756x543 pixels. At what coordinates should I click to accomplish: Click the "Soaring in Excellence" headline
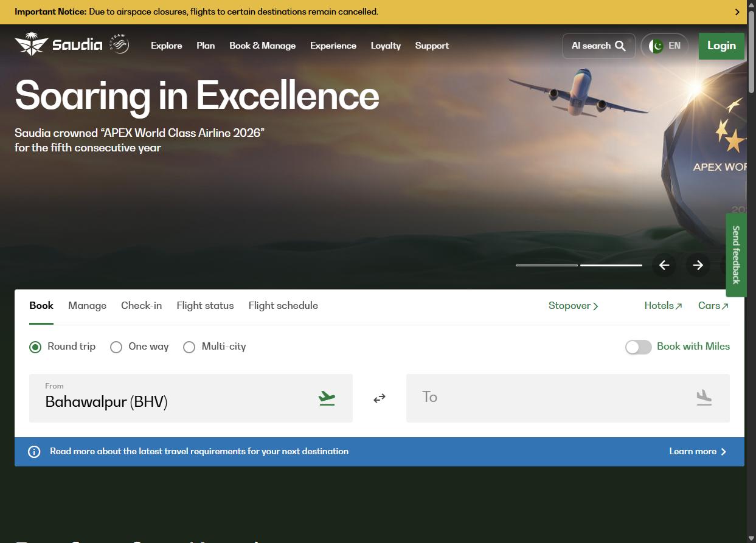point(197,96)
